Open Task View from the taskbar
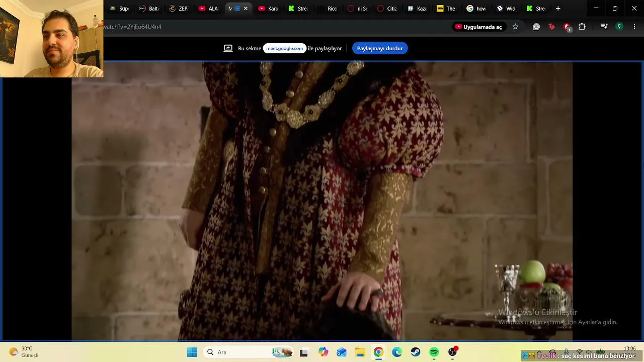The image size is (644, 362). click(303, 352)
